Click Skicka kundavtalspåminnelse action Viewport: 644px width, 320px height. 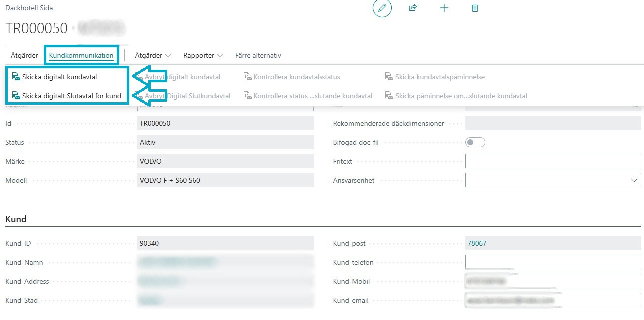(x=439, y=77)
